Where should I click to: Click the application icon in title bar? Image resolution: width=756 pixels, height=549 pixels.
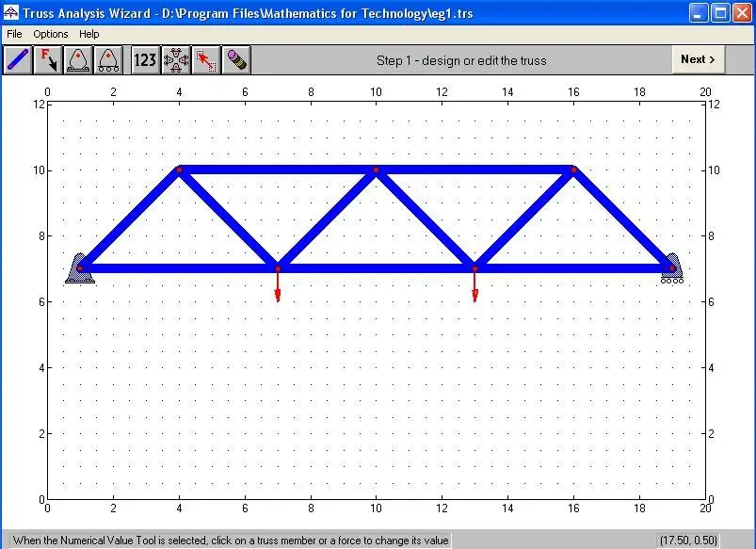click(10, 12)
